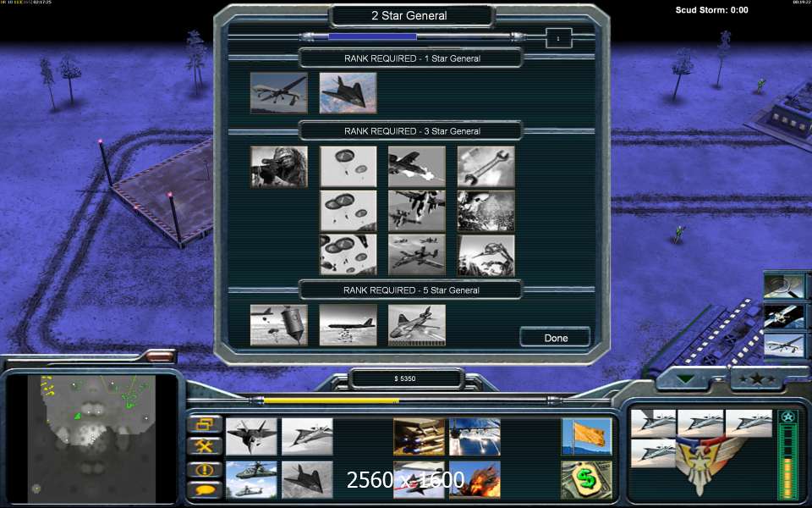This screenshot has width=812, height=508.
Task: Click 'RANK REQUIRED - 1 Star General' header
Action: (412, 58)
